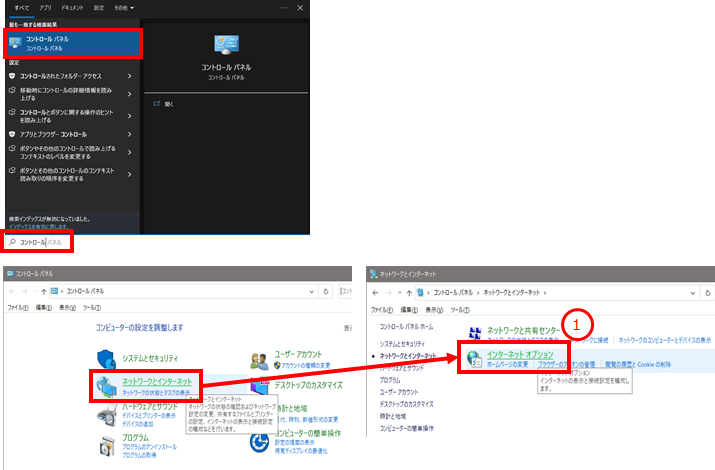Image resolution: width=715 pixels, height=470 pixels.
Task: Click コントロール パネル ホーム sidebar link
Action: pyautogui.click(x=406, y=327)
